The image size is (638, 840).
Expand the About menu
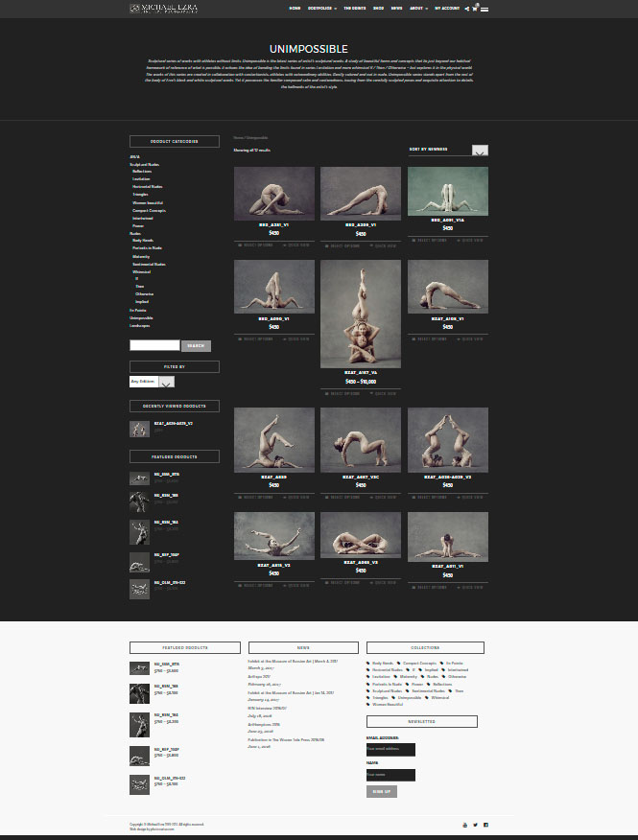[418, 9]
